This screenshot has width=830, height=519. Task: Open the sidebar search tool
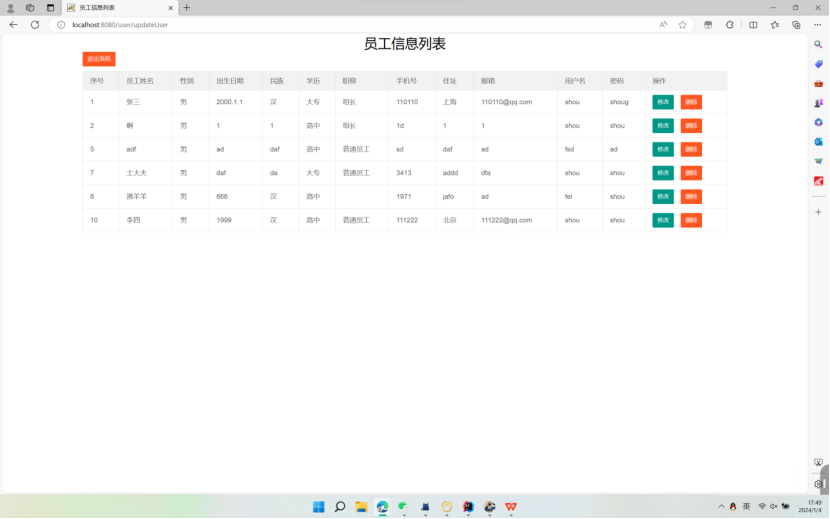[818, 44]
